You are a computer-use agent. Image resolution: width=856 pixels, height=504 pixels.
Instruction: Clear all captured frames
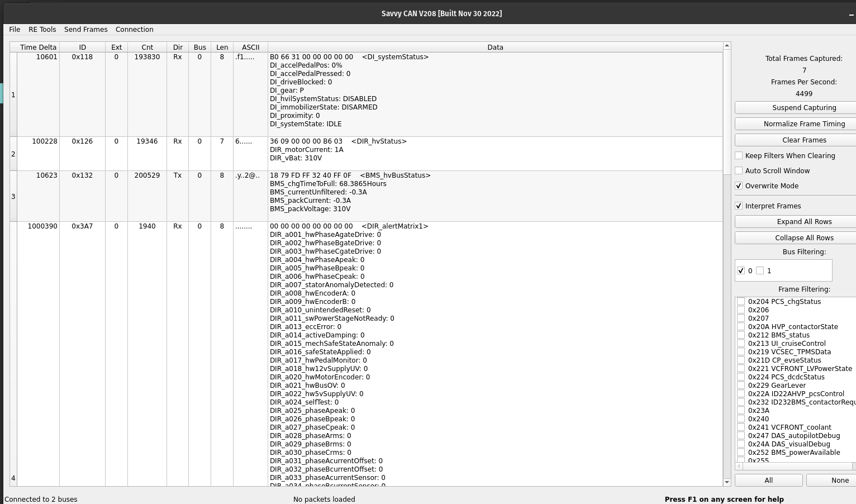point(796,140)
